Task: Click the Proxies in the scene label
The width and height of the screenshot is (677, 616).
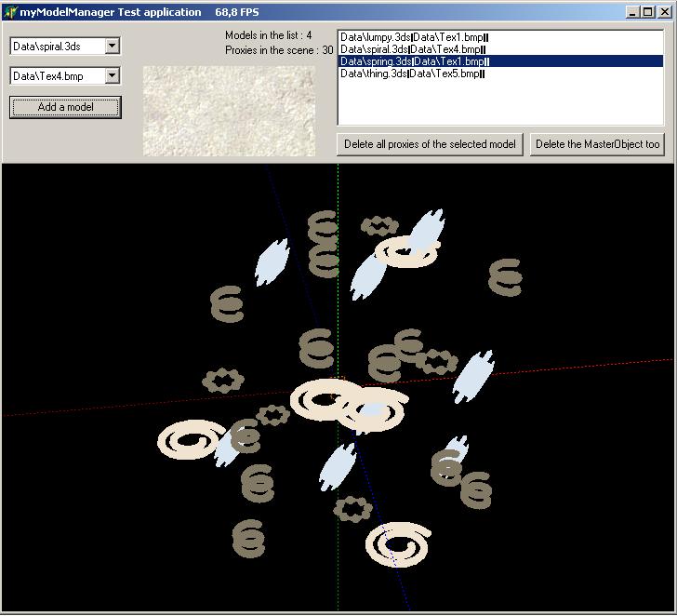Action: tap(279, 50)
